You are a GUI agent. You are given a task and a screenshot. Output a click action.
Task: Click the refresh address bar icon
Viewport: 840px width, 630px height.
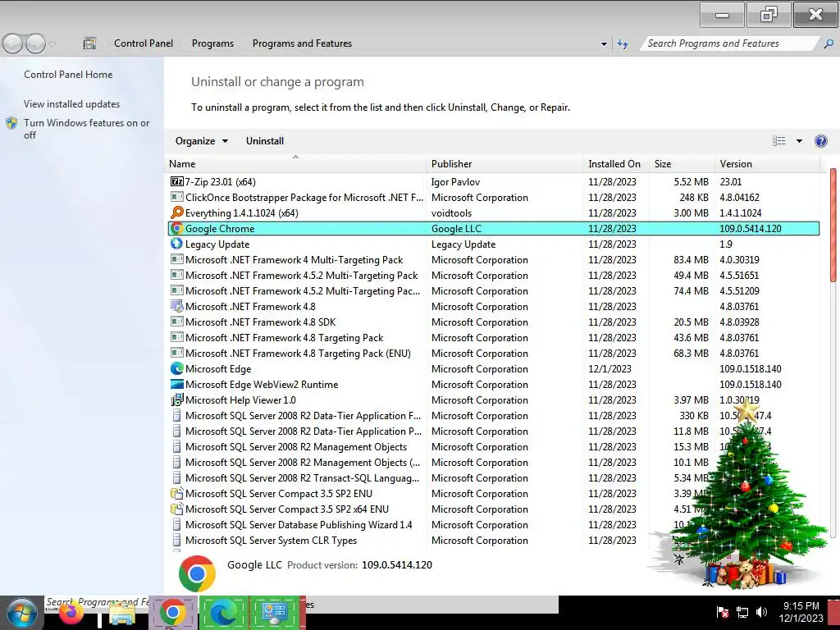click(x=623, y=43)
